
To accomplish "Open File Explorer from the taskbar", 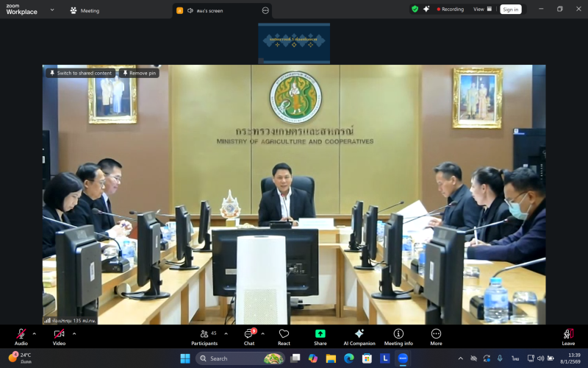I will tap(331, 358).
